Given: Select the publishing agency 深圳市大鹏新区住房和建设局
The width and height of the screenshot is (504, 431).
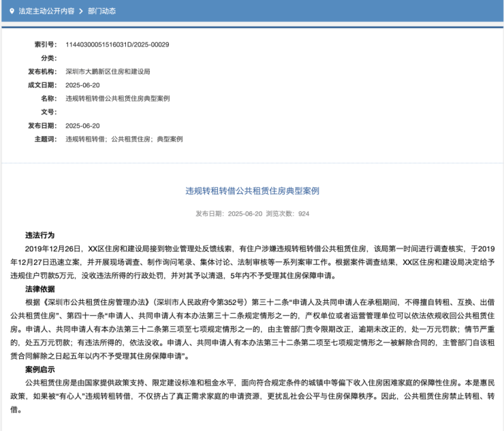Looking at the screenshot, I should pyautogui.click(x=107, y=71).
